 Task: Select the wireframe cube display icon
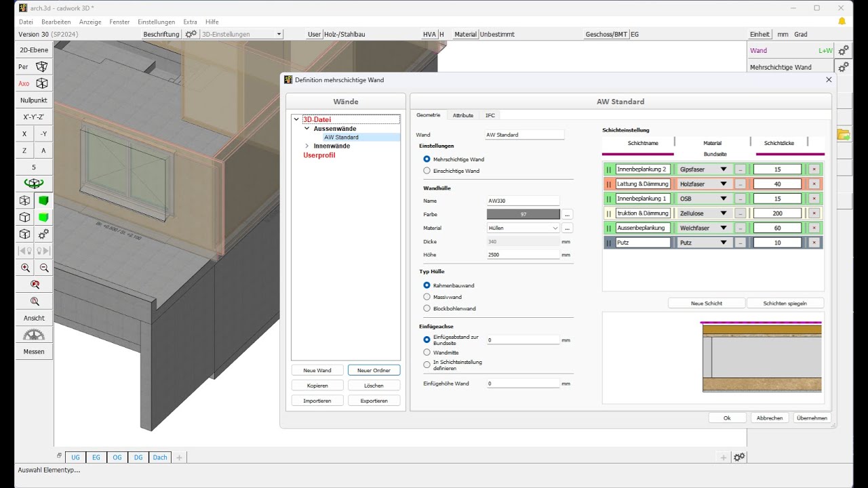pyautogui.click(x=24, y=201)
